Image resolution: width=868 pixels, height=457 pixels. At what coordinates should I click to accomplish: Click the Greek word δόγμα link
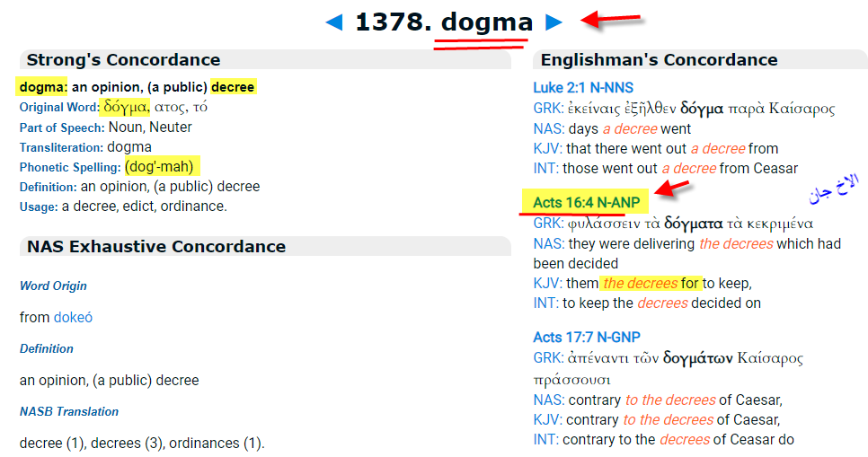click(x=126, y=107)
